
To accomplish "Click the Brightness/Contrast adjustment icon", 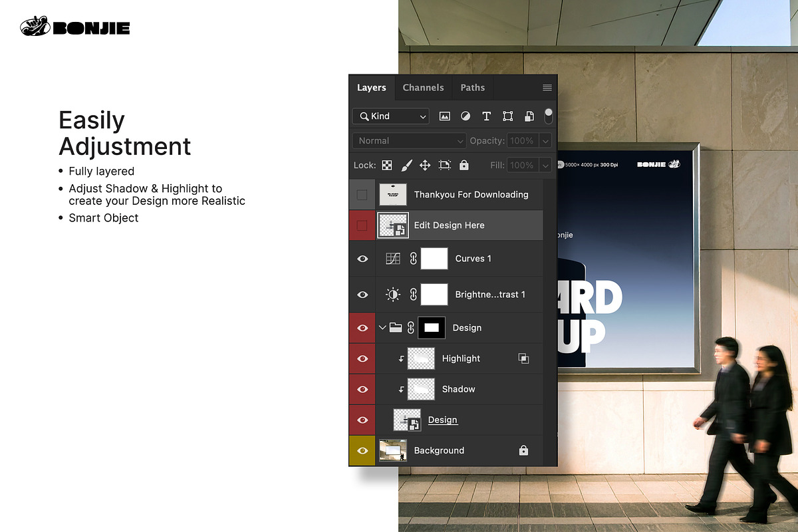I will (393, 295).
